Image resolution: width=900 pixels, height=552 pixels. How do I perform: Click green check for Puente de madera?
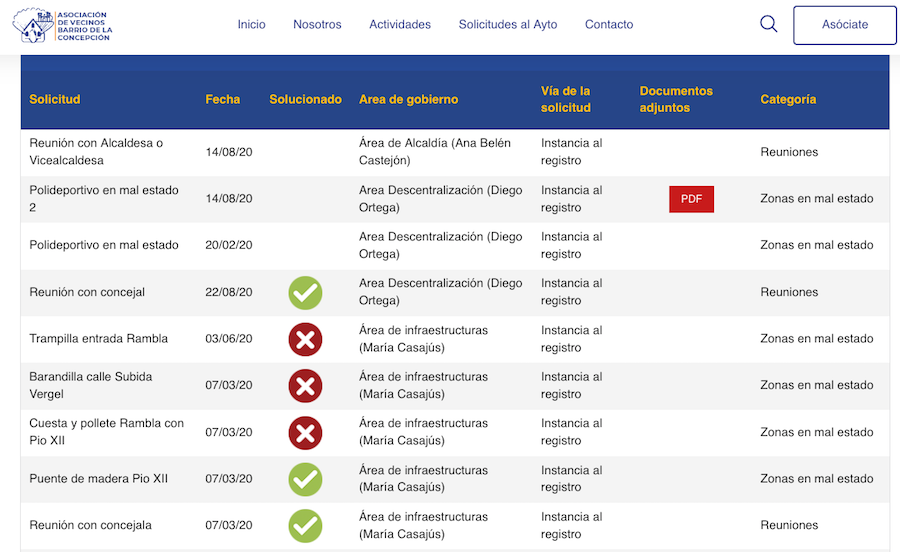[x=305, y=479]
